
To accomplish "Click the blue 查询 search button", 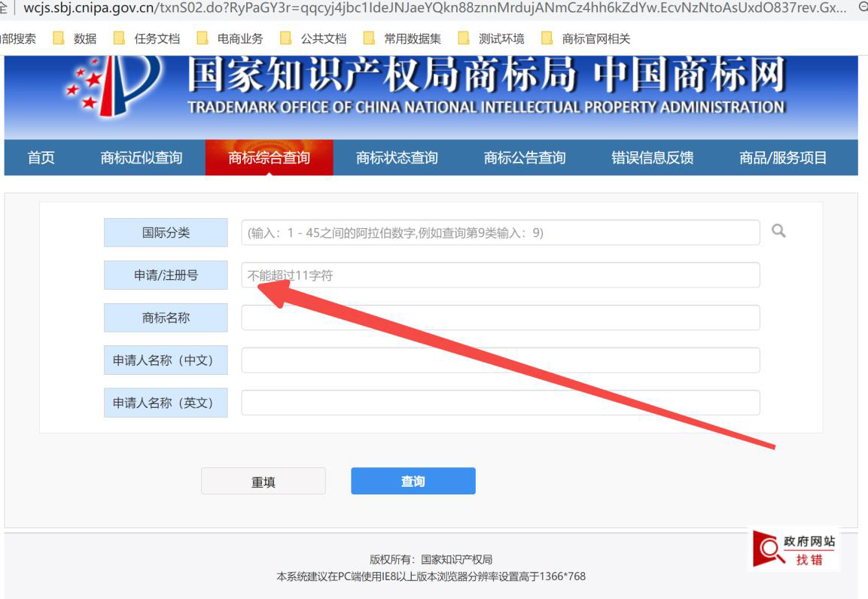I will (x=413, y=481).
